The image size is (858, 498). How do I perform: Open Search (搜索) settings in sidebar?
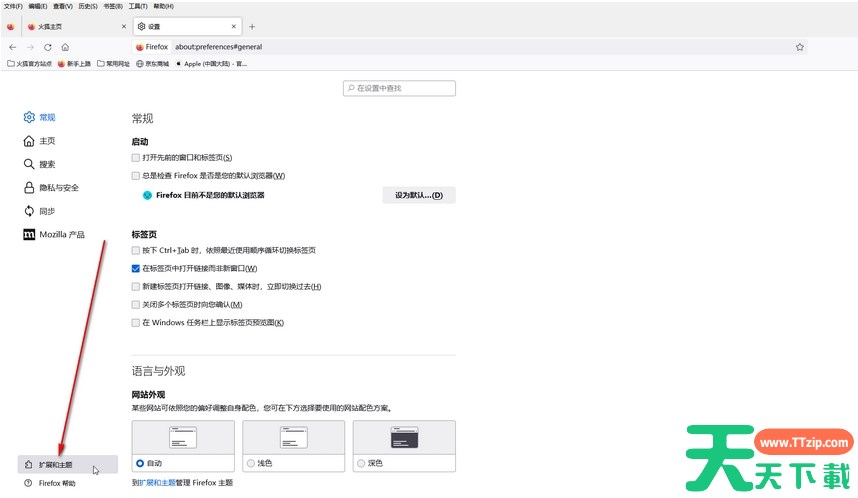29,164
